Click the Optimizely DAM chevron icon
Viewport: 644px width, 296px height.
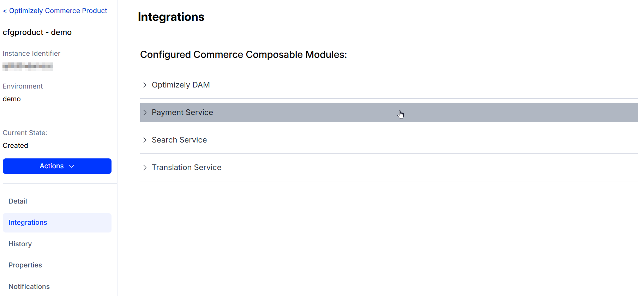(145, 85)
